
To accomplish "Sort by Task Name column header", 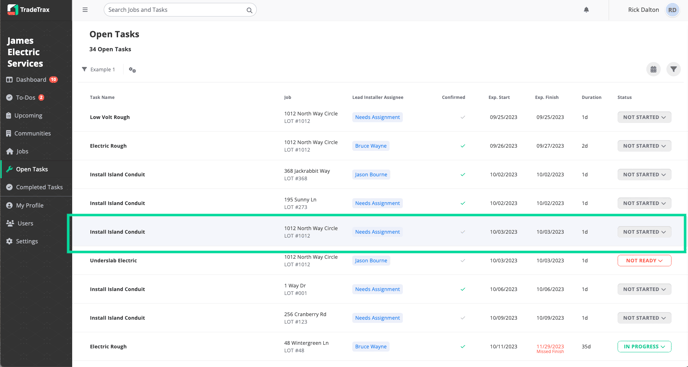I will [102, 97].
